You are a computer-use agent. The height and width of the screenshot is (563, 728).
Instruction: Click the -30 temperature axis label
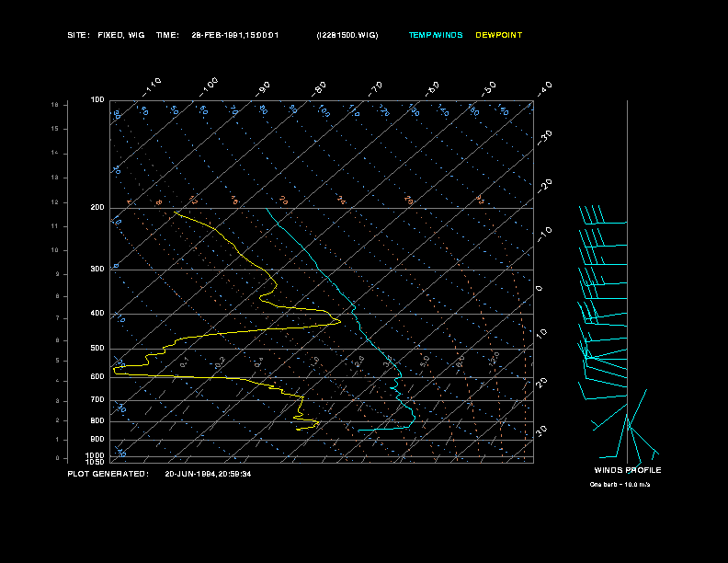[x=544, y=137]
